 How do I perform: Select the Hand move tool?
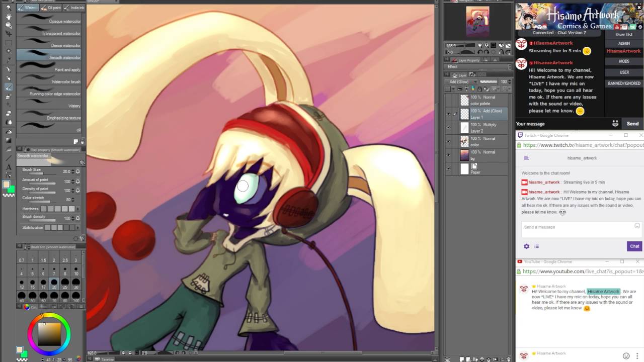click(9, 17)
